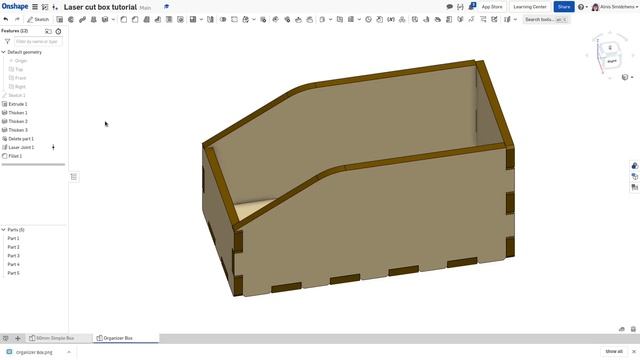Open the user account dropdown
This screenshot has height=360, width=640.
(x=615, y=7)
